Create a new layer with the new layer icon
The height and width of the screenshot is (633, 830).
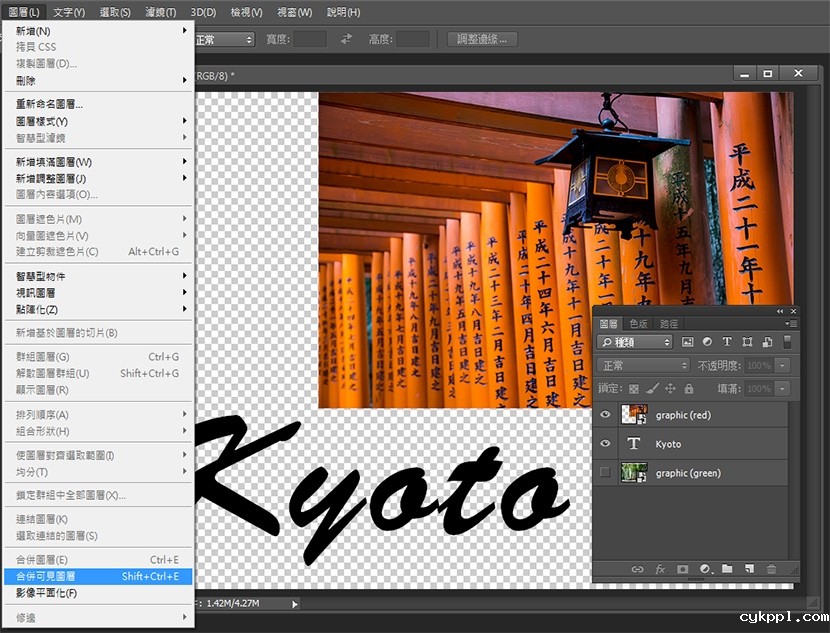click(749, 568)
